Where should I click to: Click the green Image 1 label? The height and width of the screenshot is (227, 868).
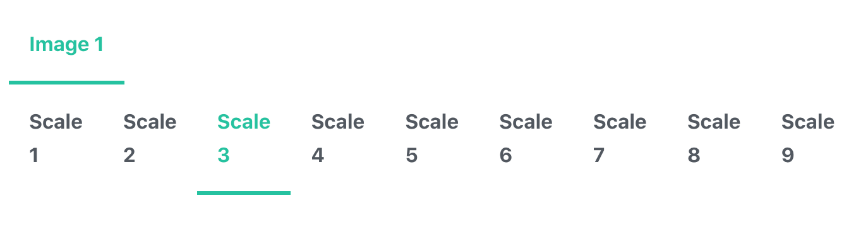pyautogui.click(x=66, y=45)
